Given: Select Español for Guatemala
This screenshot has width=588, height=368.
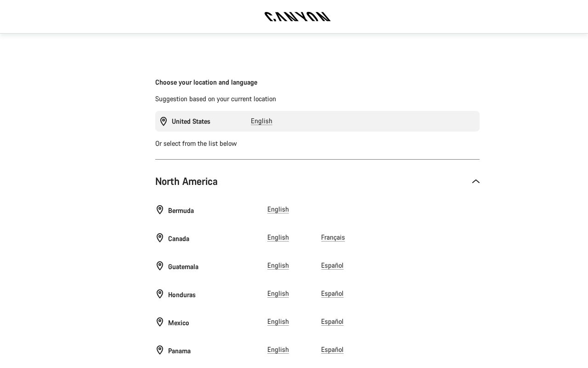Looking at the screenshot, I should coord(332,265).
